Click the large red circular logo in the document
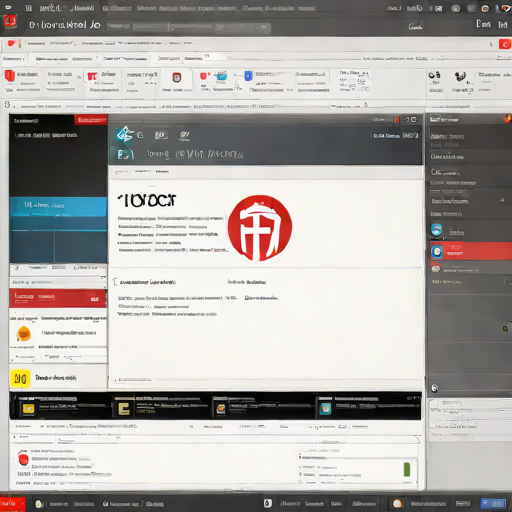This screenshot has width=512, height=512. click(x=260, y=228)
